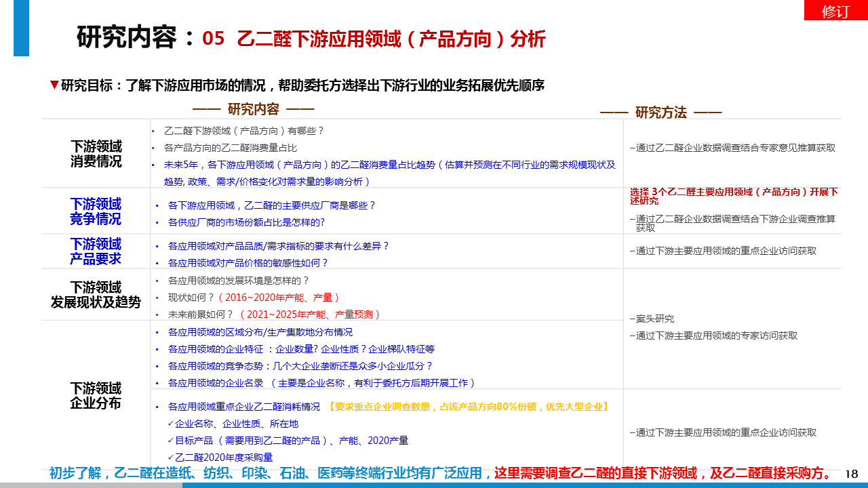Click the red text 2016~2020年产能、产量
The height and width of the screenshot is (488, 868).
[x=279, y=298]
